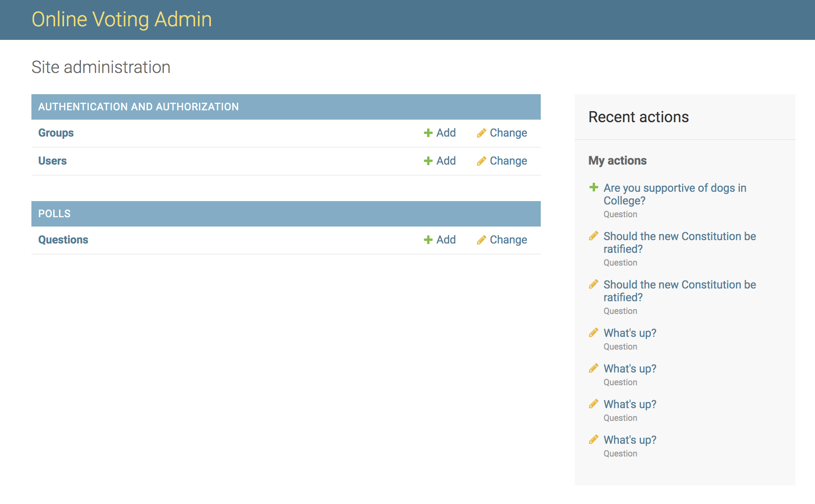Click the green plus icon next to Groups
This screenshot has height=504, width=815.
tap(428, 133)
